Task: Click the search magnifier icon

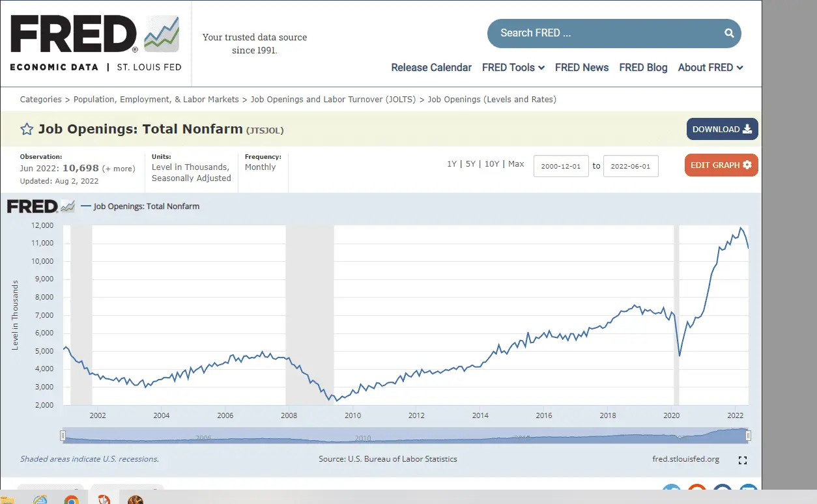Action: (729, 33)
